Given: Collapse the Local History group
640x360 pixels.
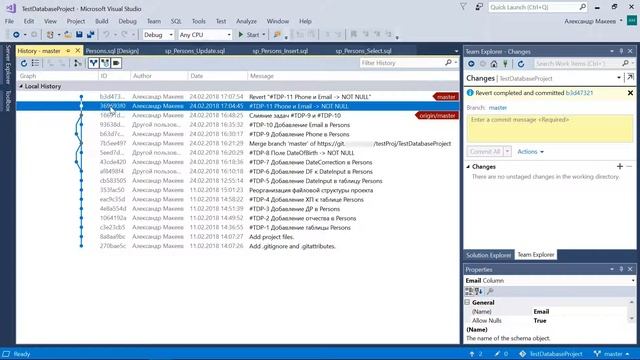Looking at the screenshot, I should 21,86.
